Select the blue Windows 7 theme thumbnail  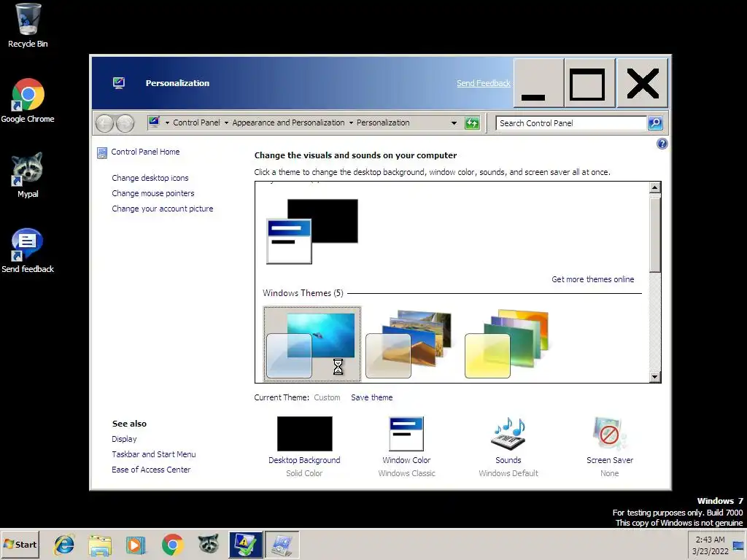point(312,344)
